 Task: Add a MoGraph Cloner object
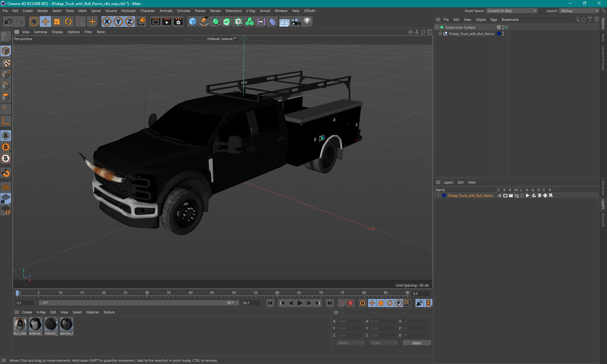click(238, 21)
